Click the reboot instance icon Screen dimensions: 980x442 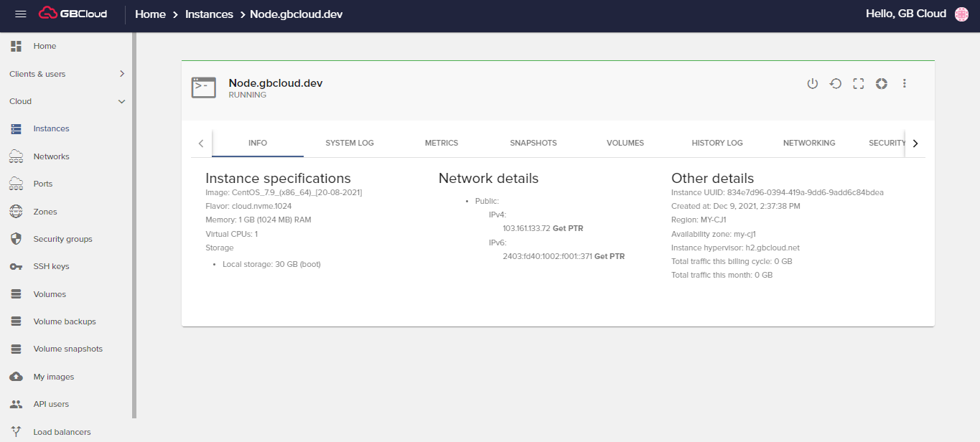pyautogui.click(x=835, y=83)
